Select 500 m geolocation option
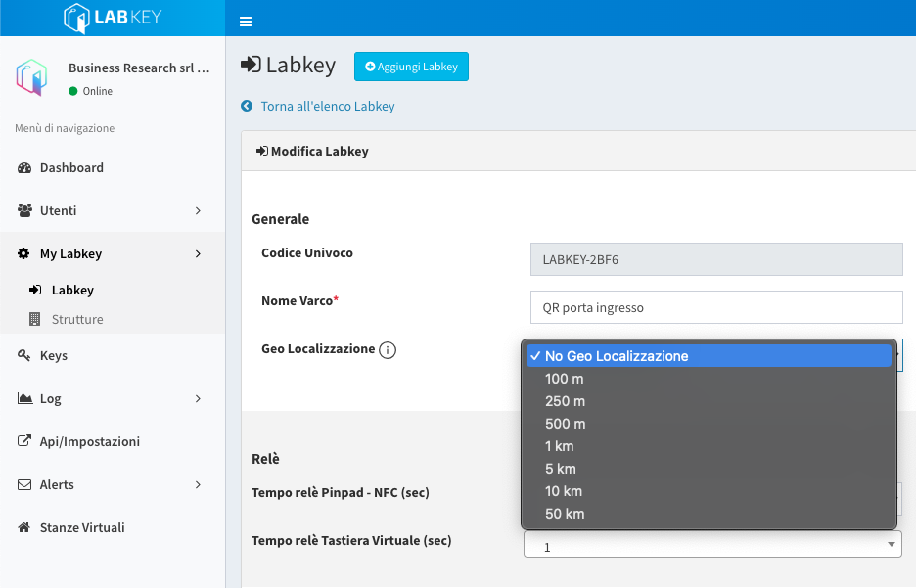This screenshot has height=588, width=916. [709, 424]
